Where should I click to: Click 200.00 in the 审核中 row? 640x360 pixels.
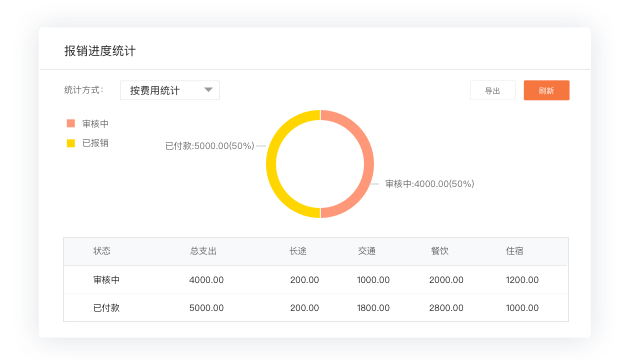(x=304, y=280)
